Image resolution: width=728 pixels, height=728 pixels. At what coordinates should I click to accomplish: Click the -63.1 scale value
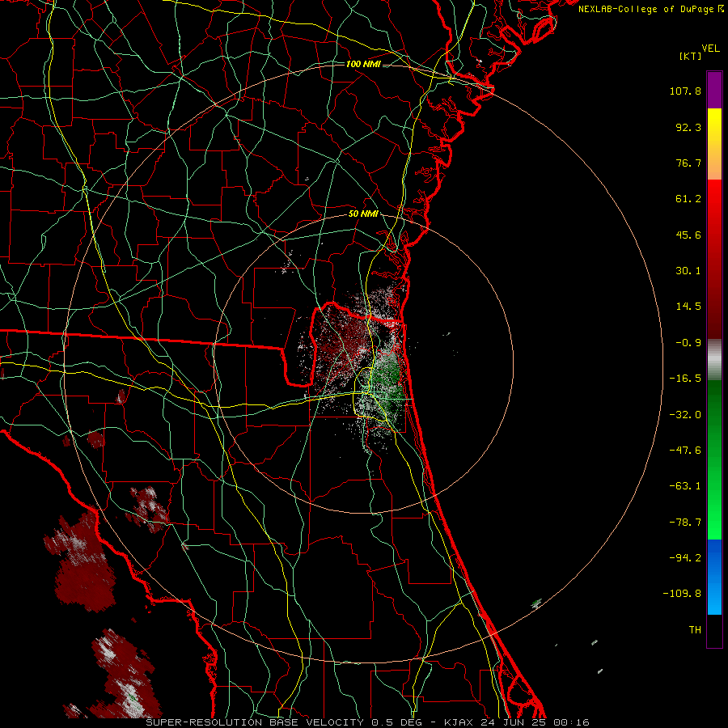click(x=685, y=486)
